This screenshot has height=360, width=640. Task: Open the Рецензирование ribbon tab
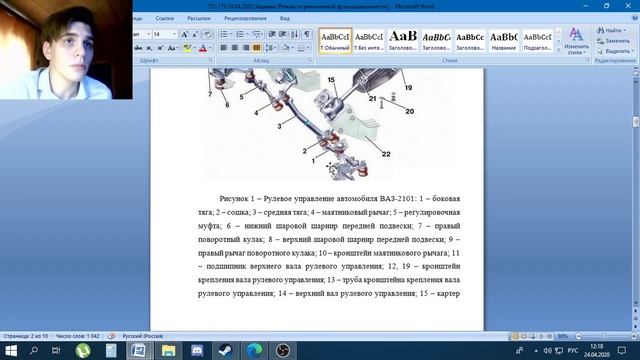[x=245, y=18]
